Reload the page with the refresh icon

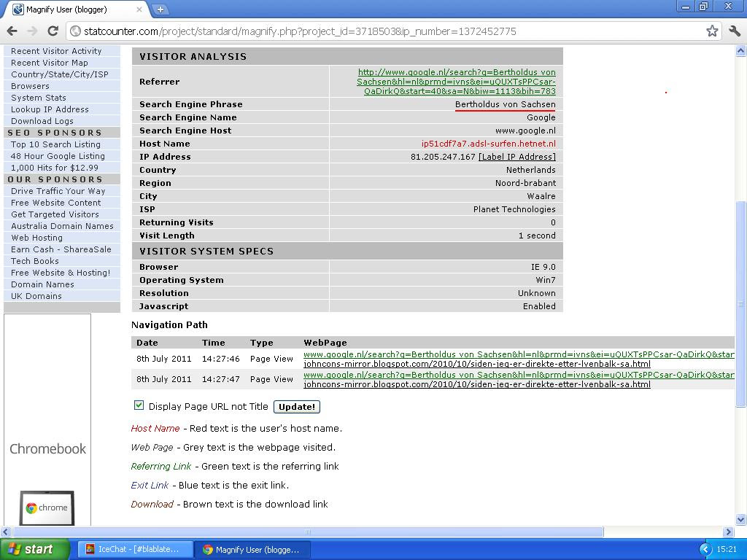[x=53, y=31]
